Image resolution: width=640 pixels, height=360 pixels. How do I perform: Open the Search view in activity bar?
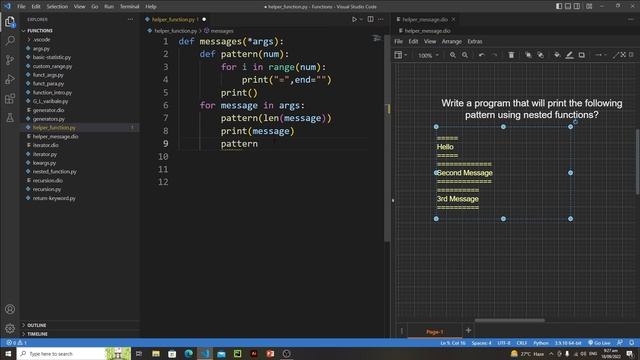click(10, 40)
